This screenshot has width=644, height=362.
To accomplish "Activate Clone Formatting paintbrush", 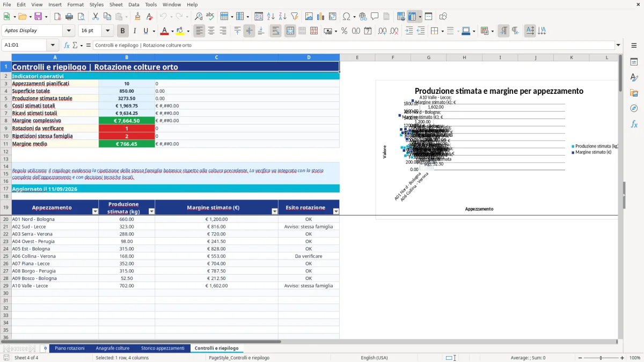I will pyautogui.click(x=137, y=17).
